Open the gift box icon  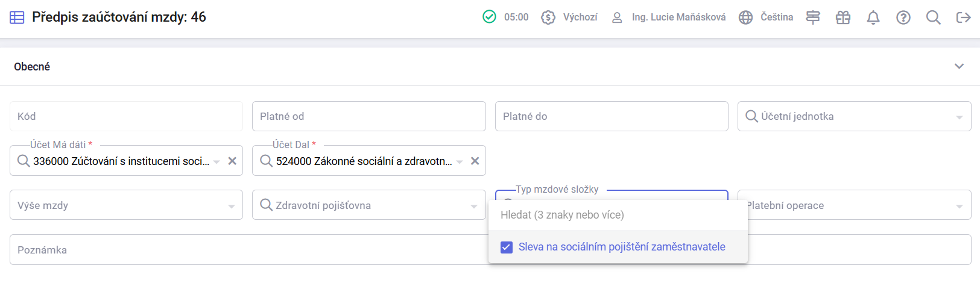[843, 17]
